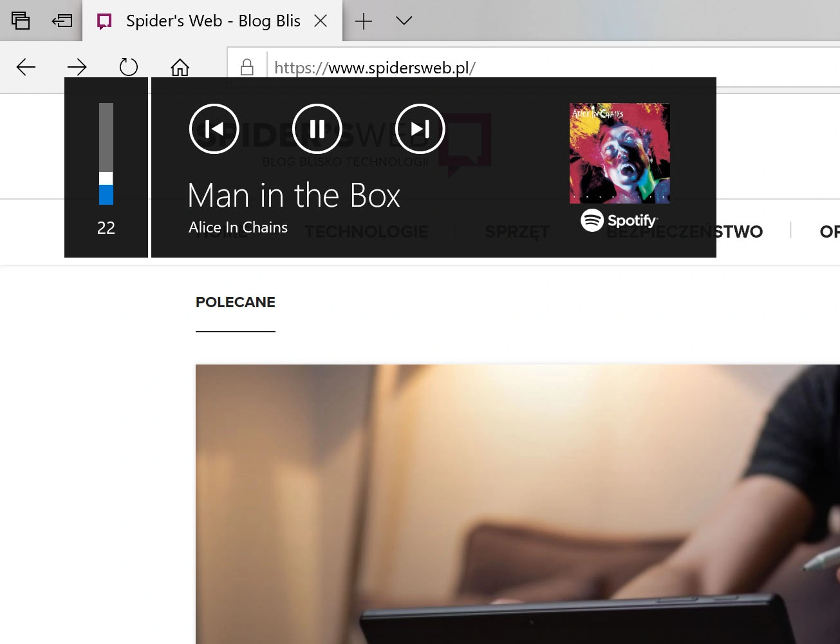Viewport: 840px width, 644px height.
Task: Click the Man in the Box song title
Action: click(294, 195)
